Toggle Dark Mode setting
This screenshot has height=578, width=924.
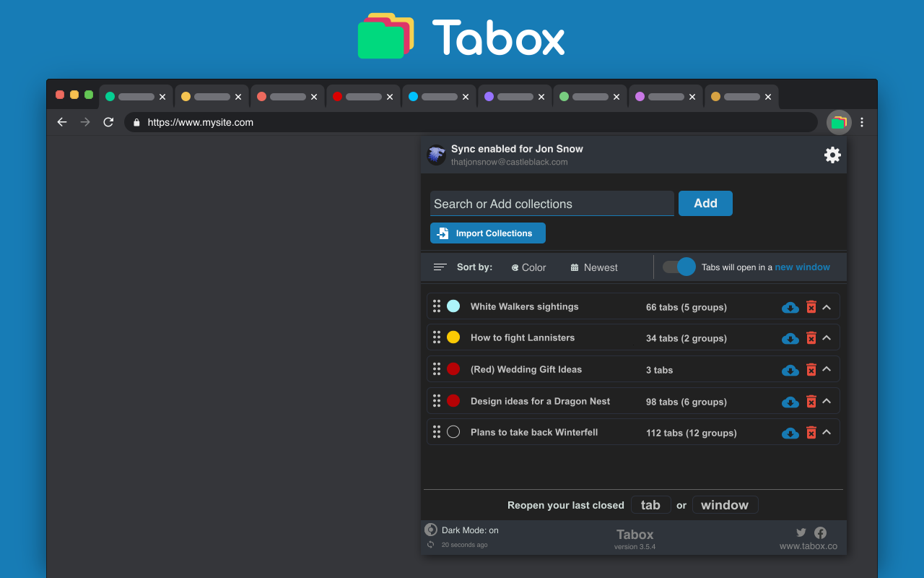[430, 530]
